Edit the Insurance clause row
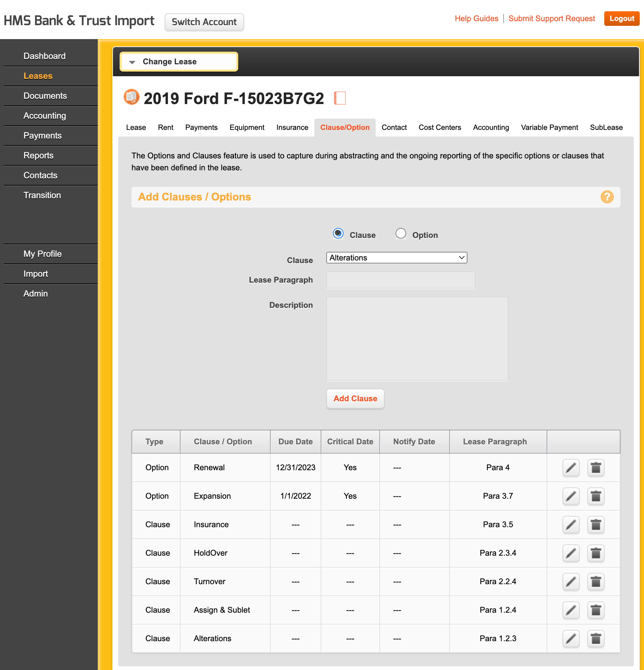 570,525
